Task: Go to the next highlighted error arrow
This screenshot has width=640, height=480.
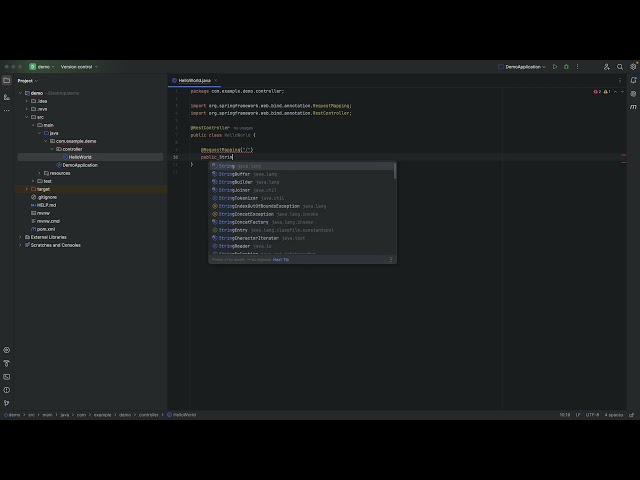Action: point(622,92)
